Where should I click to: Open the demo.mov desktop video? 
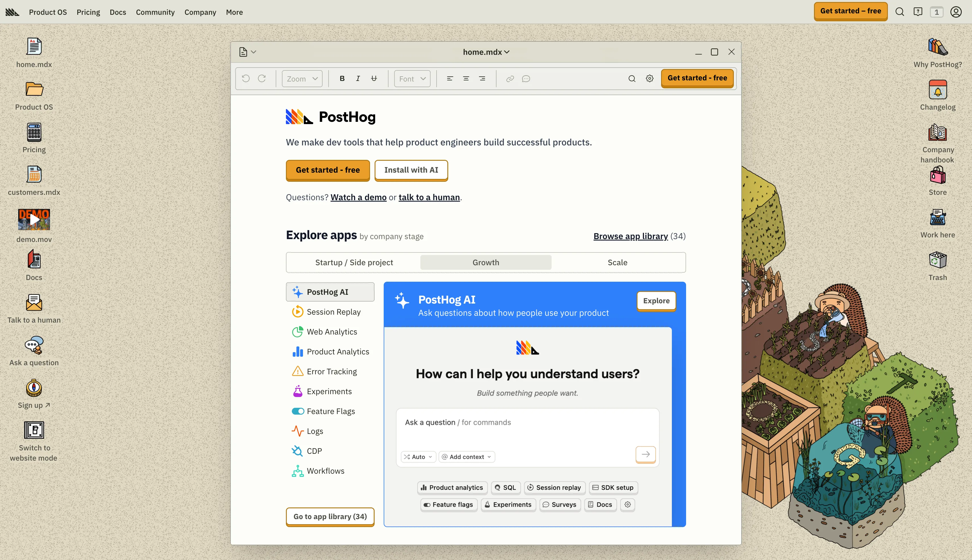tap(34, 220)
